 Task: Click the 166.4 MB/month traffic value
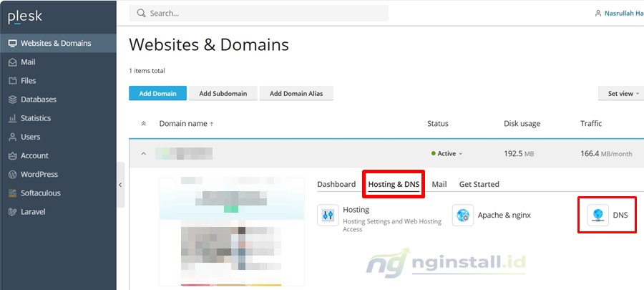[606, 154]
